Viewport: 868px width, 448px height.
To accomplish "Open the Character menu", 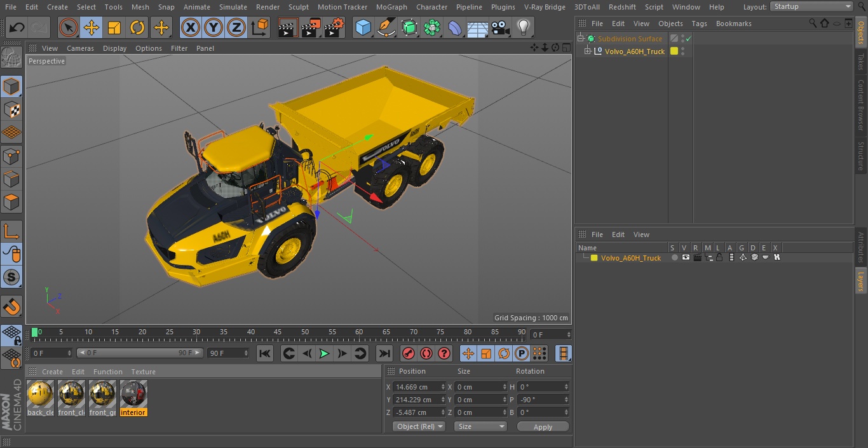I will point(432,7).
